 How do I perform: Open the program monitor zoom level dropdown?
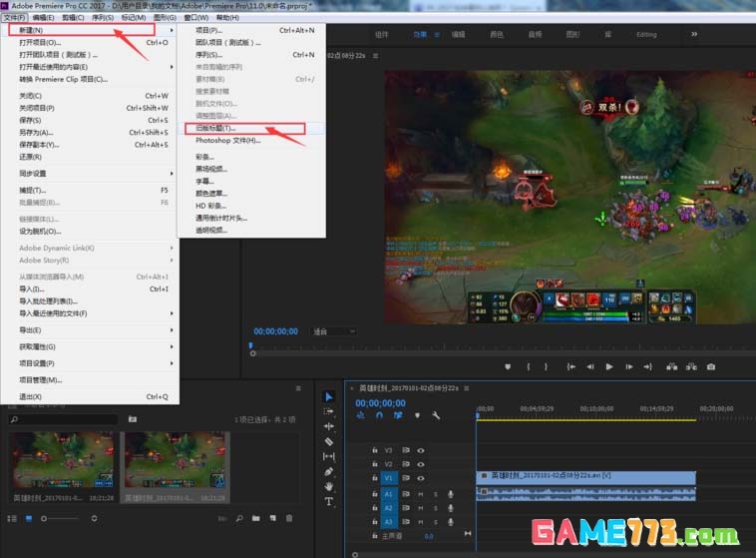[x=334, y=331]
